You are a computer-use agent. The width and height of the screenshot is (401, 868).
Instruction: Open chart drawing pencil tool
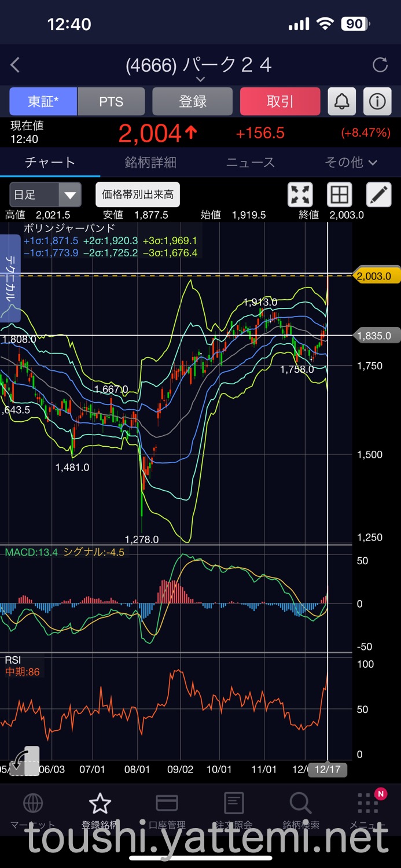[x=378, y=194]
